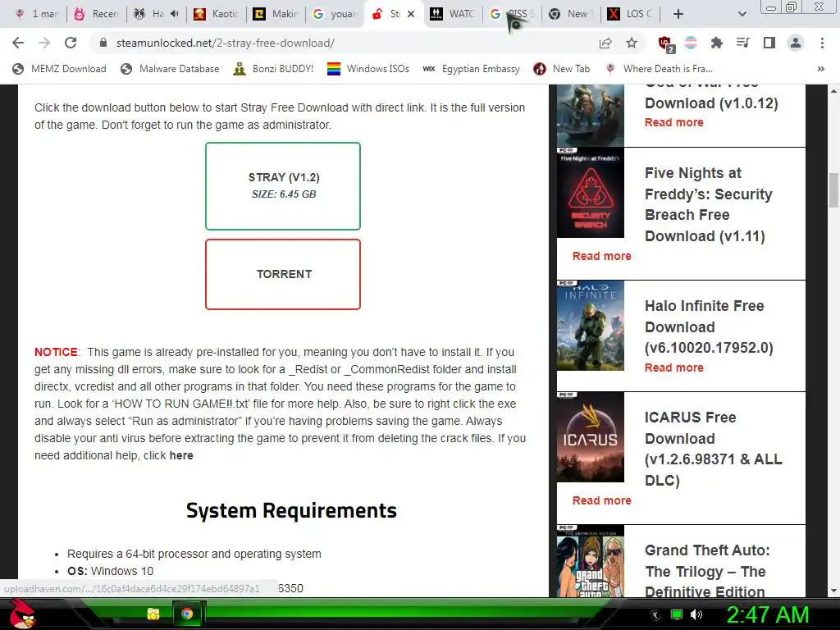Click the Chrome taskbar icon
This screenshot has height=630, width=840.
[187, 614]
